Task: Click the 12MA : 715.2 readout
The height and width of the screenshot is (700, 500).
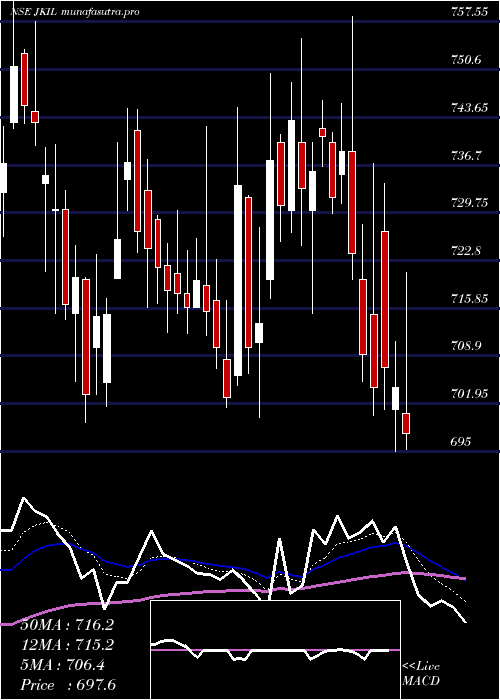Action: tap(68, 645)
